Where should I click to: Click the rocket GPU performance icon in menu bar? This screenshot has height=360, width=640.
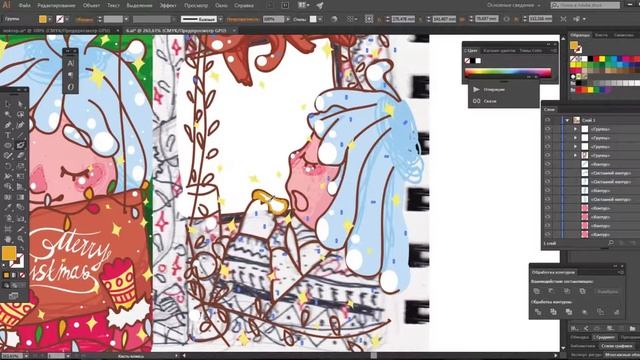click(320, 5)
